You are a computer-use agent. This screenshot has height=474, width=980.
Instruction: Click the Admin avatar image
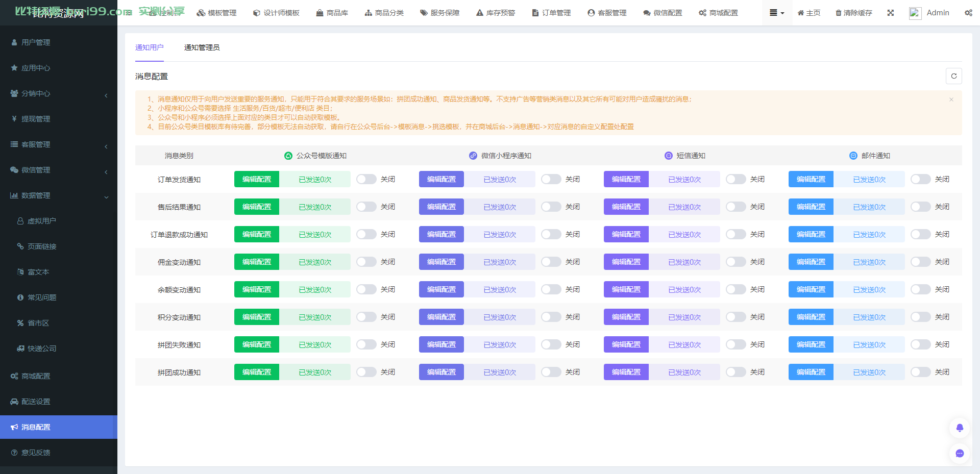tap(915, 13)
